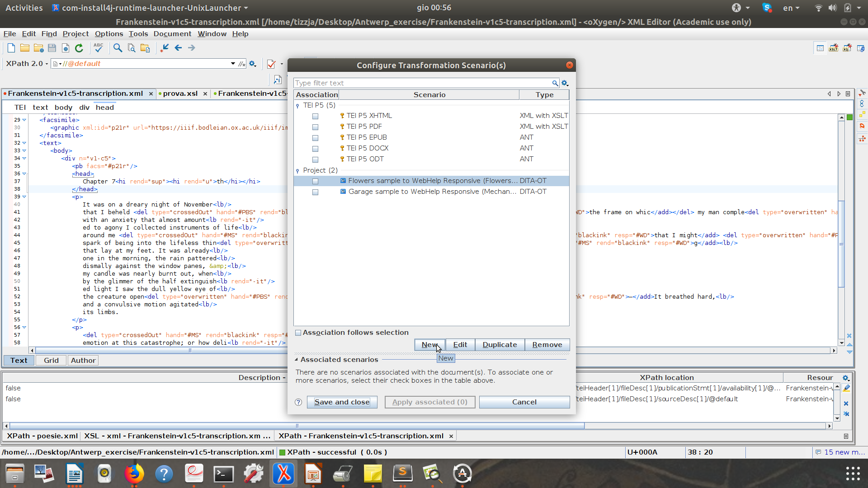Image resolution: width=868 pixels, height=488 pixels.
Task: Switch to Grid editing mode tab
Action: [x=51, y=361]
